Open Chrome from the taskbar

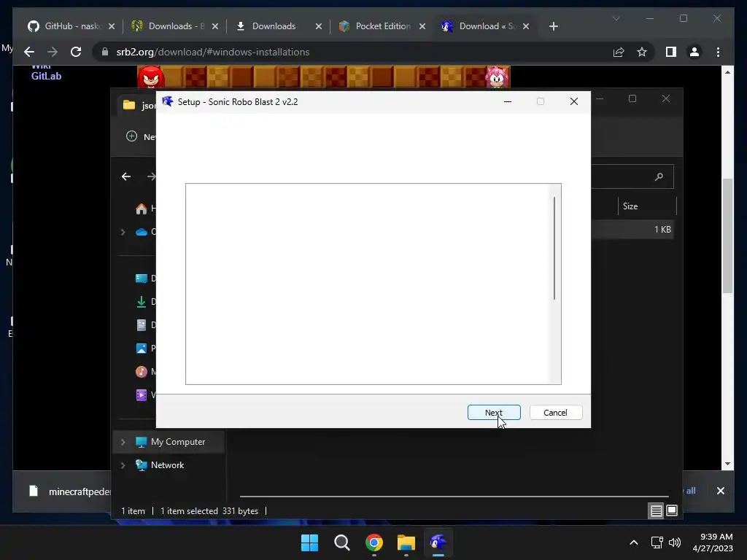[x=374, y=542]
